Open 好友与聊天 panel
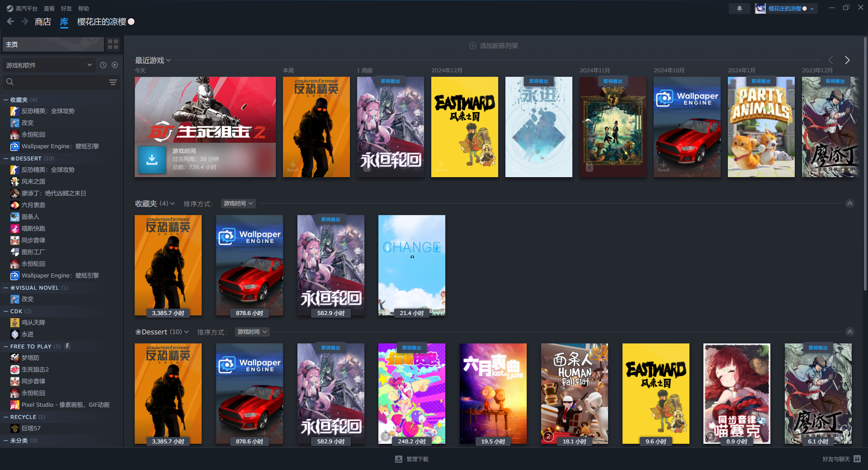The height and width of the screenshot is (470, 868). point(841,459)
